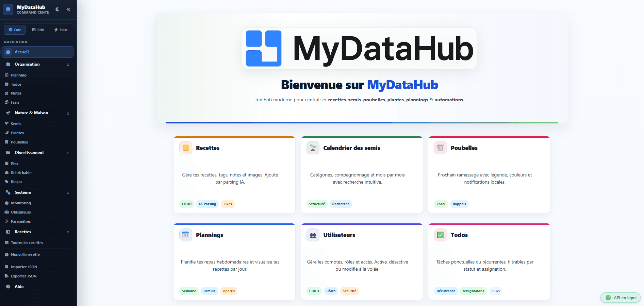Click the Plex icon in sidebar

click(x=6, y=164)
